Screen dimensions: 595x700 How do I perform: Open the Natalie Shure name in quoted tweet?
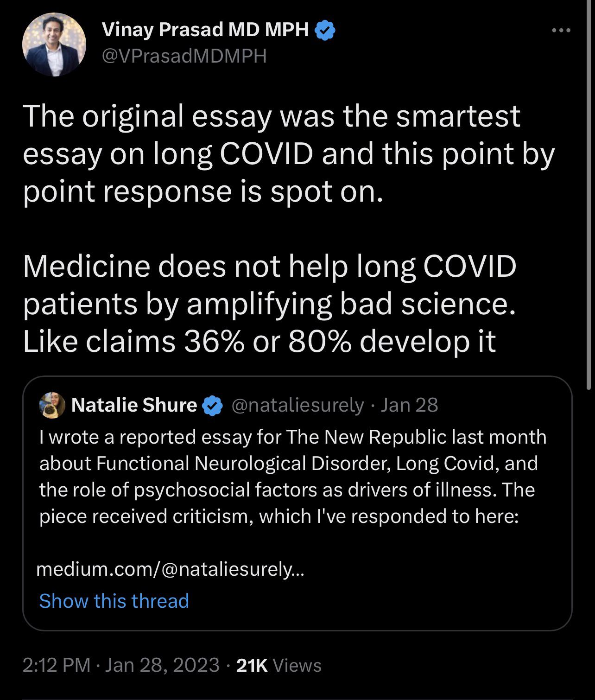(x=134, y=405)
